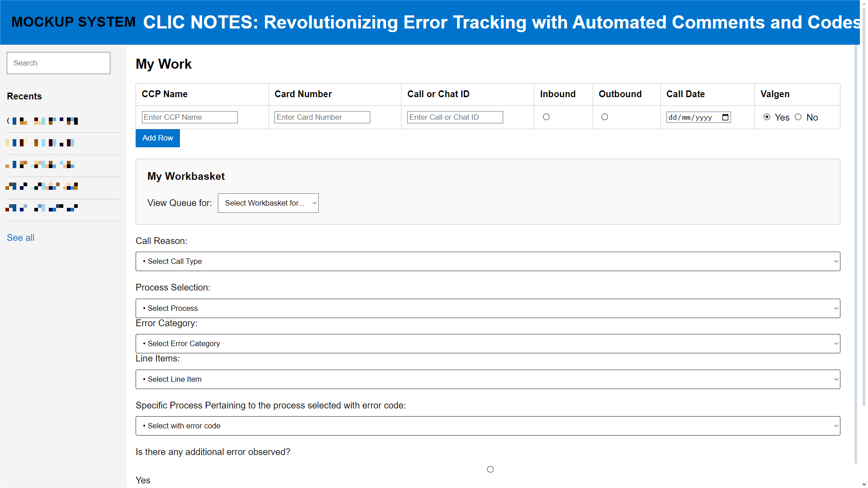The height and width of the screenshot is (488, 868).
Task: Click the Call or Chat ID field
Action: (455, 117)
